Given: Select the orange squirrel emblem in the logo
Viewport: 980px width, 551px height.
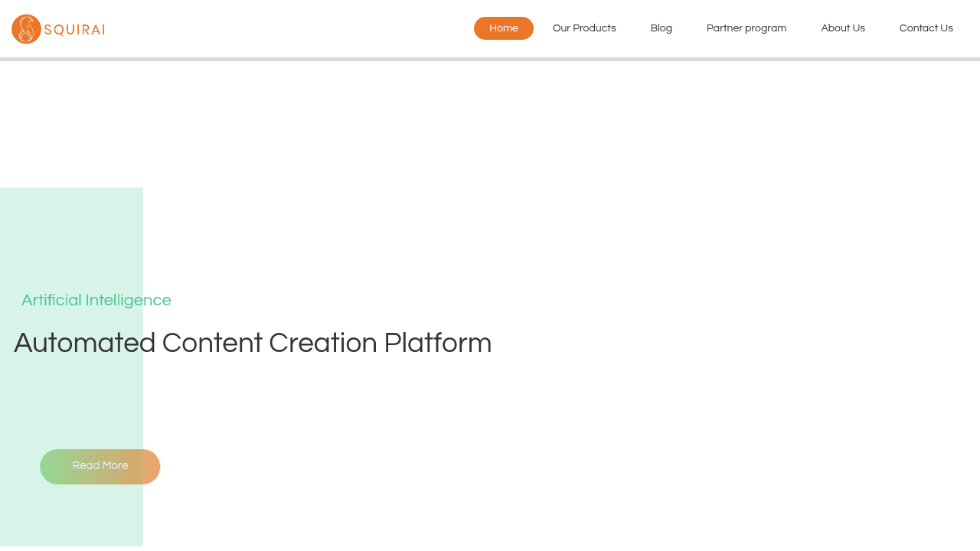Looking at the screenshot, I should point(24,28).
